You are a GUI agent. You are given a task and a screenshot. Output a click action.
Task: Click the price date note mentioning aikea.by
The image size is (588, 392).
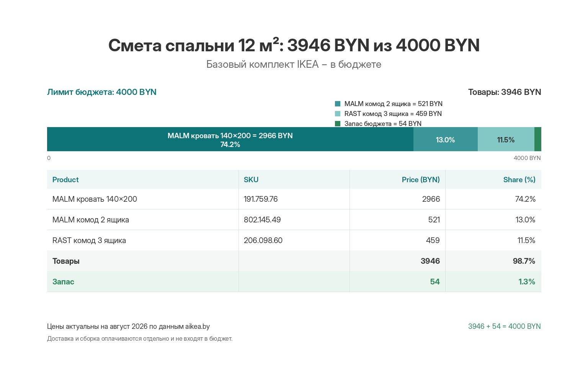click(x=128, y=327)
